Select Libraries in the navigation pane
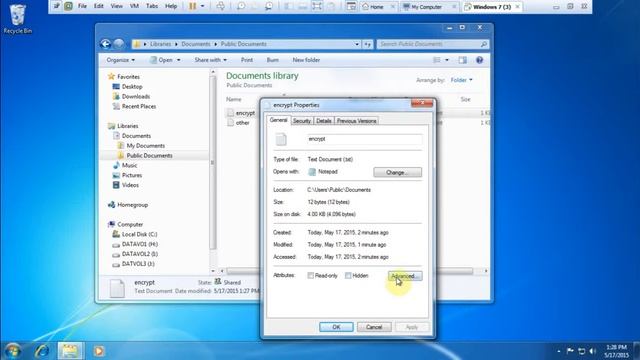Viewport: 640px width, 360px height. coord(128,126)
